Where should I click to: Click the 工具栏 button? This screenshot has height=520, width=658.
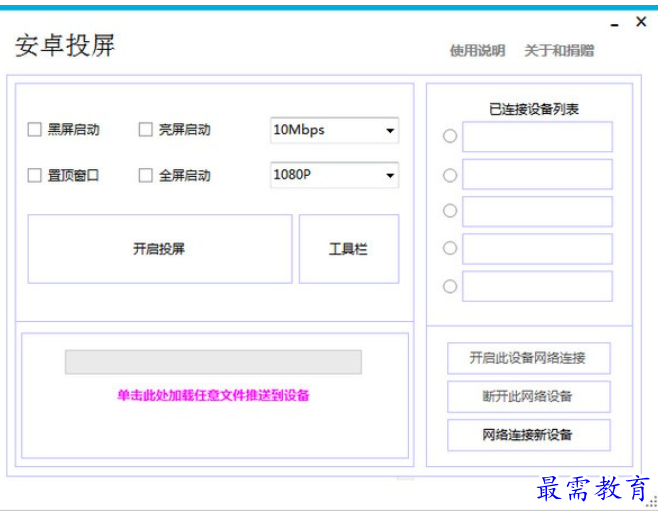coord(349,249)
